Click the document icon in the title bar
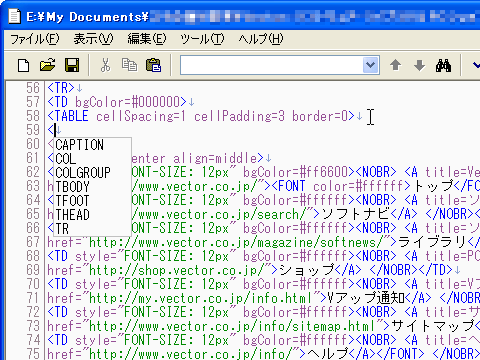The height and width of the screenshot is (360, 480). pos(14,16)
